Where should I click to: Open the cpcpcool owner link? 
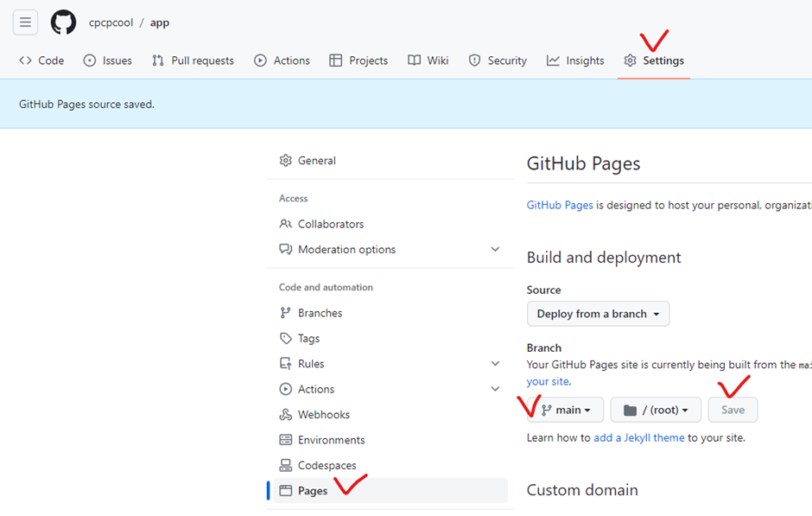click(111, 22)
